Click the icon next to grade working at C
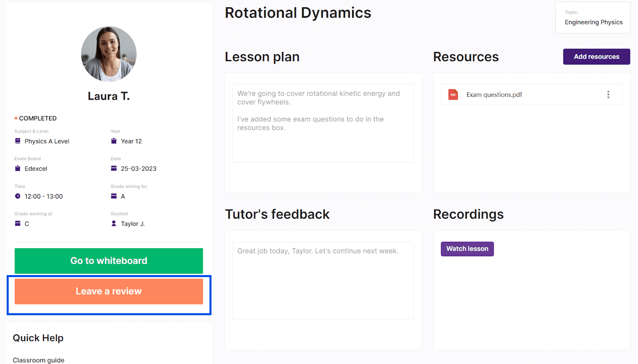This screenshot has height=364, width=638. tap(18, 224)
